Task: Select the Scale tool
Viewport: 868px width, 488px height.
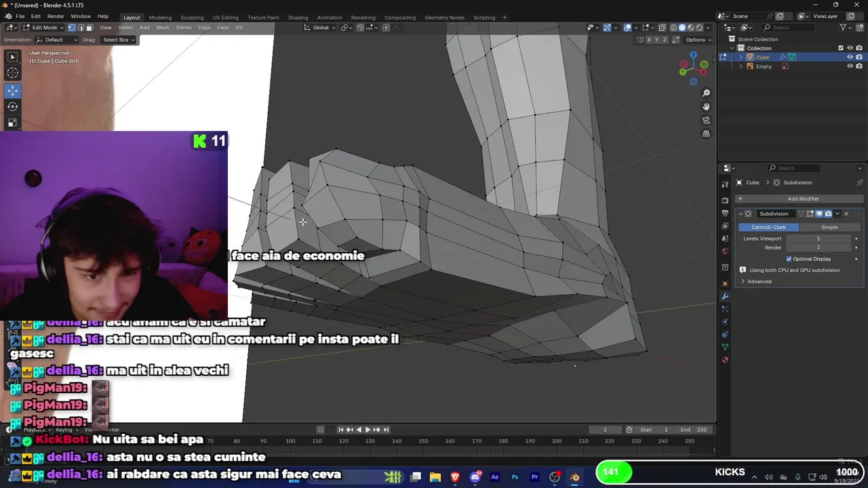Action: 13,123
